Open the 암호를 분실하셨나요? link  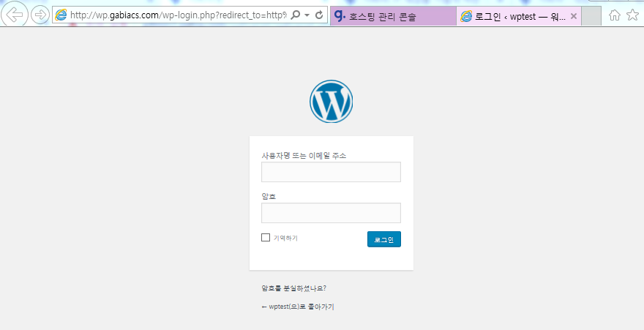294,288
